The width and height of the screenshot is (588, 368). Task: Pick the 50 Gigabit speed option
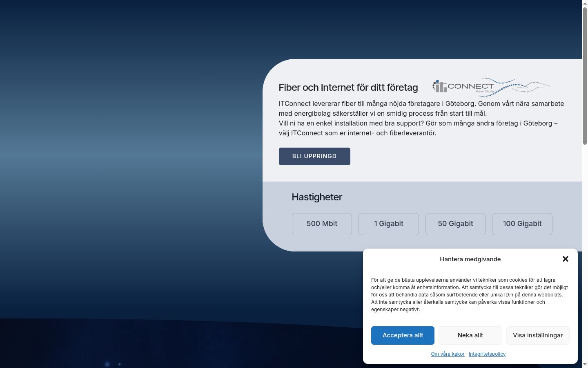pos(455,224)
